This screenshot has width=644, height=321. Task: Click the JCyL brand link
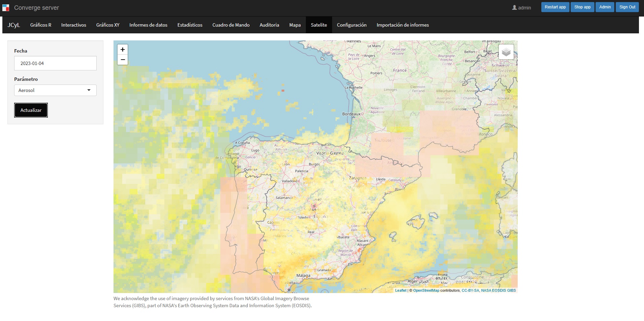(x=14, y=25)
